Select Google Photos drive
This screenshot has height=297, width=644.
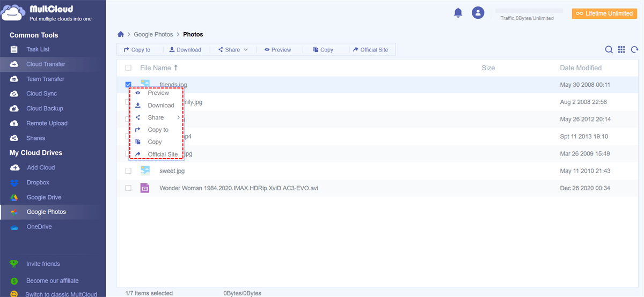point(46,212)
